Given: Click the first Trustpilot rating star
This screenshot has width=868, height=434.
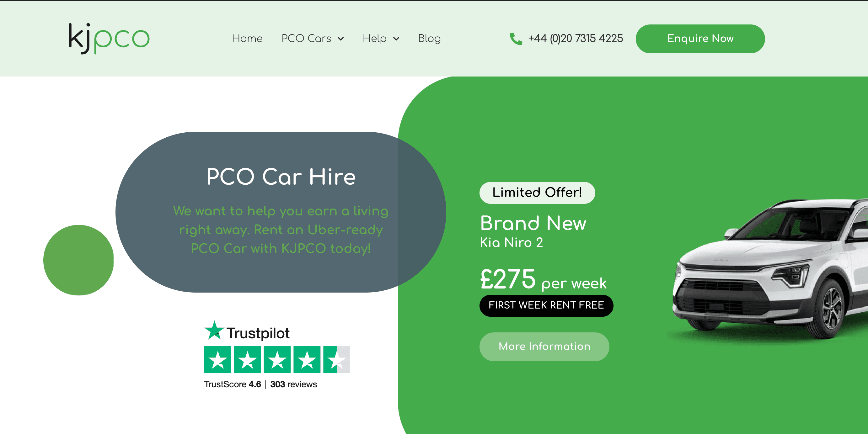Looking at the screenshot, I should [218, 360].
